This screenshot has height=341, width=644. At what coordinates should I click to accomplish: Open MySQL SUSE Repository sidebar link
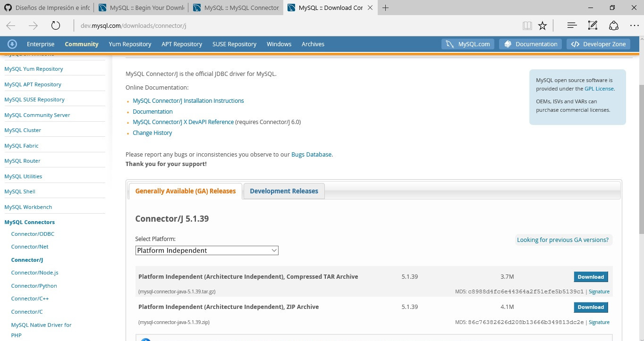34,100
